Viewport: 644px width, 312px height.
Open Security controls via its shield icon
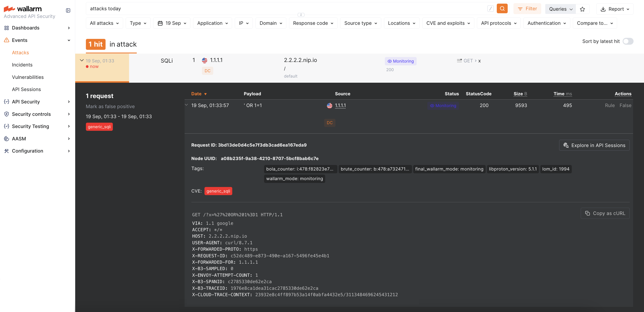point(6,114)
